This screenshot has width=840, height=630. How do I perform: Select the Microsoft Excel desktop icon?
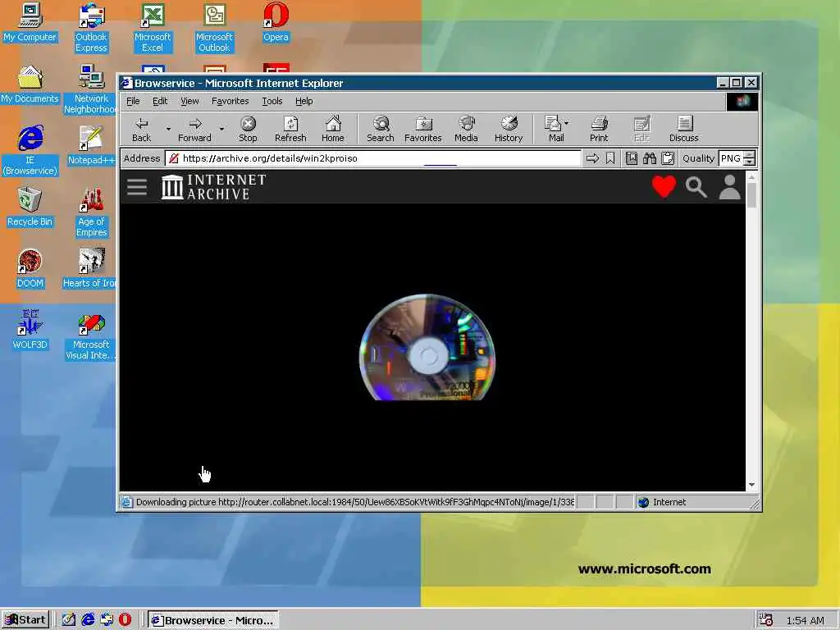pos(153,28)
